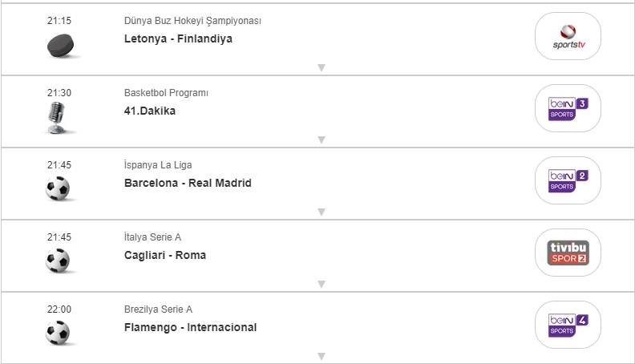Image resolution: width=635 pixels, height=364 pixels.
Task: Click soccer ball icon beside Cagliari - Roma
Action: coord(59,261)
